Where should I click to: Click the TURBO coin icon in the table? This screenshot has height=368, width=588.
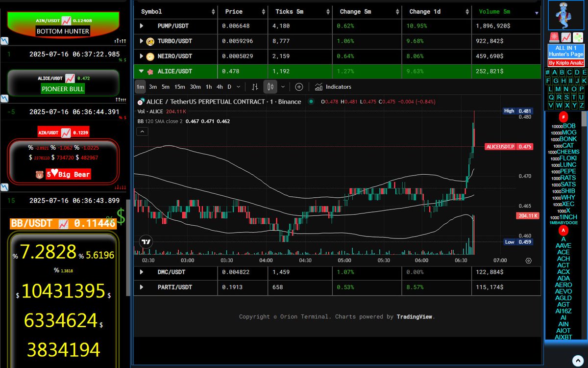pyautogui.click(x=150, y=41)
